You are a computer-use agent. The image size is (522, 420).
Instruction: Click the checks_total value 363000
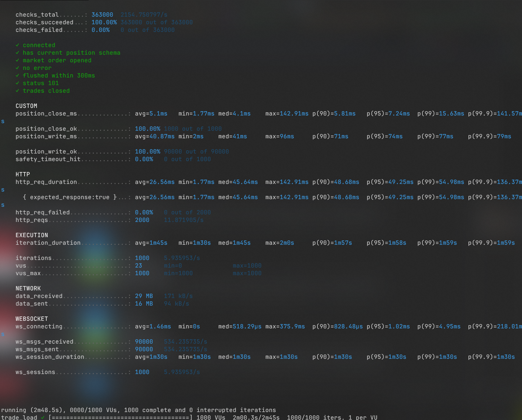[102, 15]
